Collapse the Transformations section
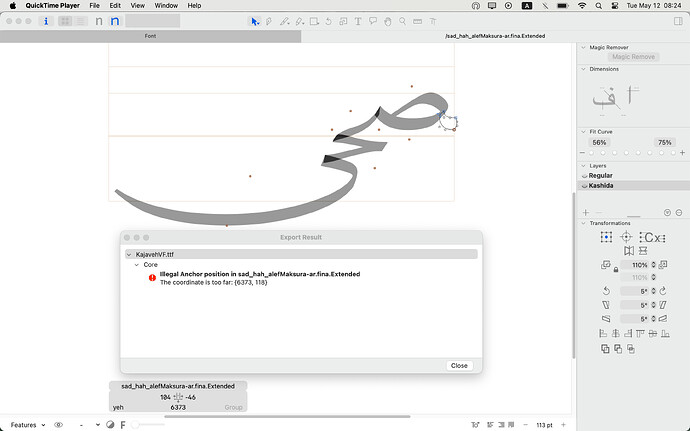 tap(584, 223)
